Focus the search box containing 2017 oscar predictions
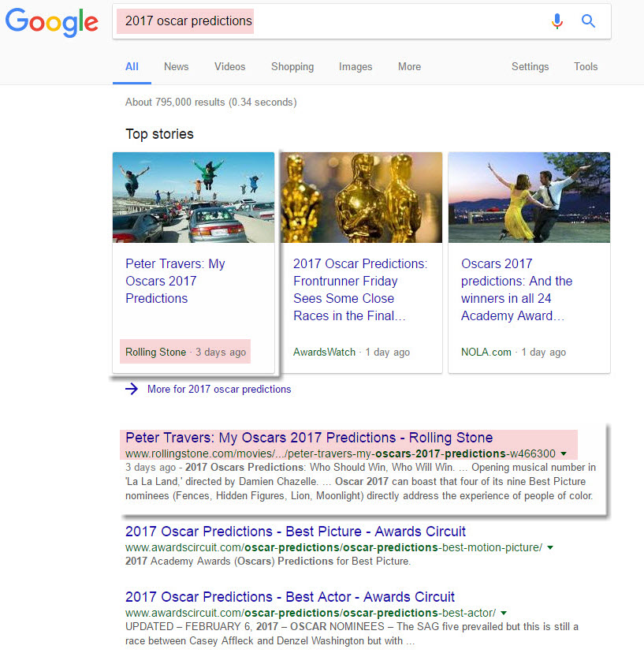Viewport: 644px width, 653px height. (x=361, y=21)
